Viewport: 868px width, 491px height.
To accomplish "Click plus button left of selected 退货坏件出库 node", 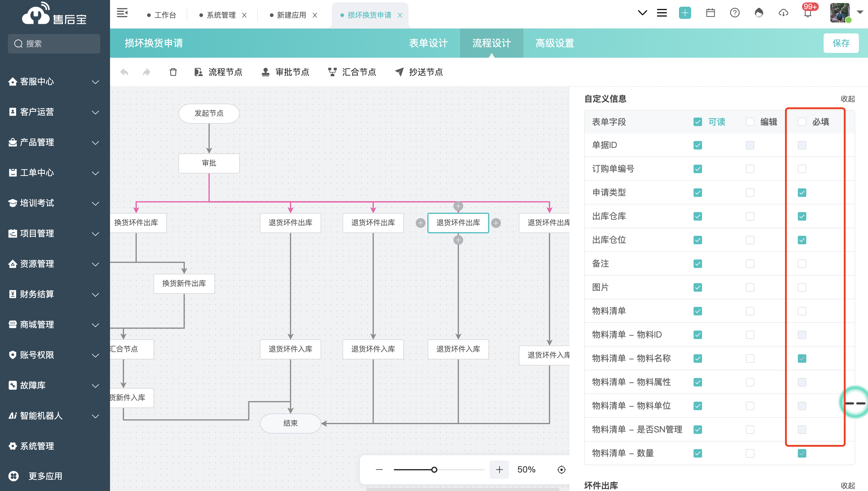I will click(420, 223).
